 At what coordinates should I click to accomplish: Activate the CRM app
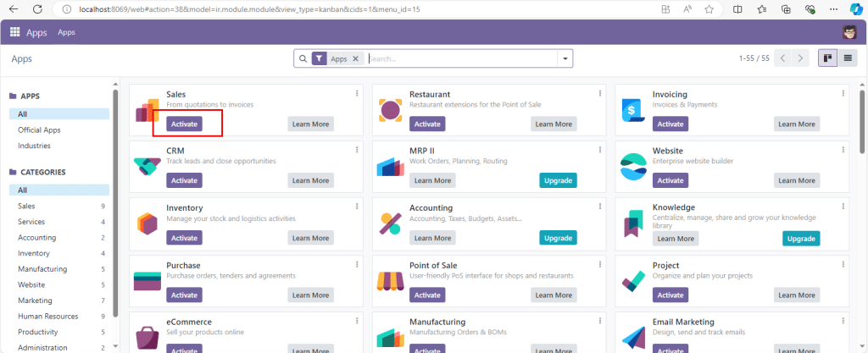tap(184, 180)
